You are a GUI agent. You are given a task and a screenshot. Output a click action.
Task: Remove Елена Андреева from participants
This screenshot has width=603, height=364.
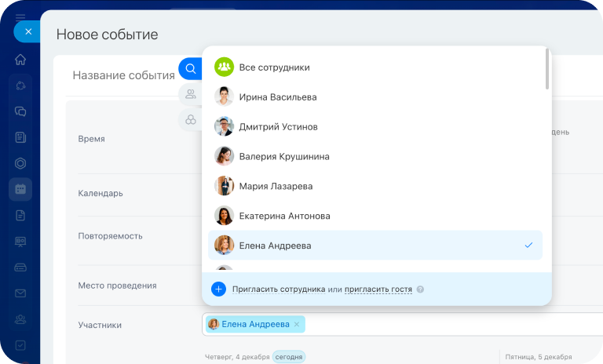tap(296, 324)
